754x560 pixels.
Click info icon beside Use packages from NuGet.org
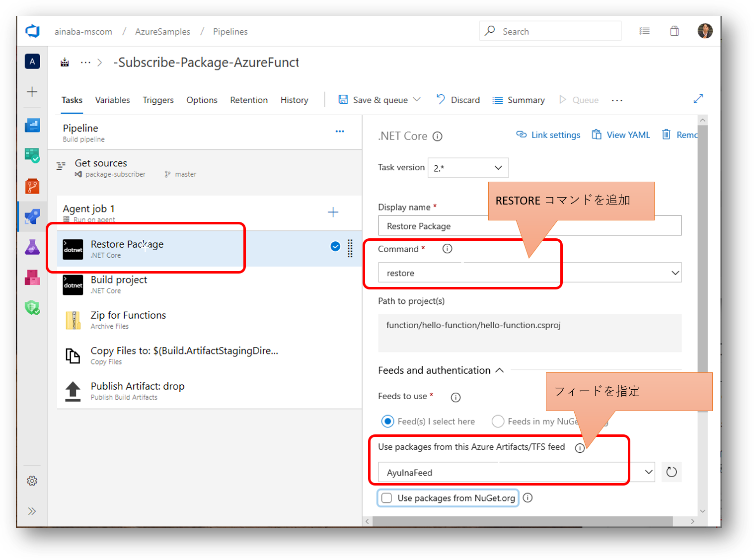pos(528,497)
